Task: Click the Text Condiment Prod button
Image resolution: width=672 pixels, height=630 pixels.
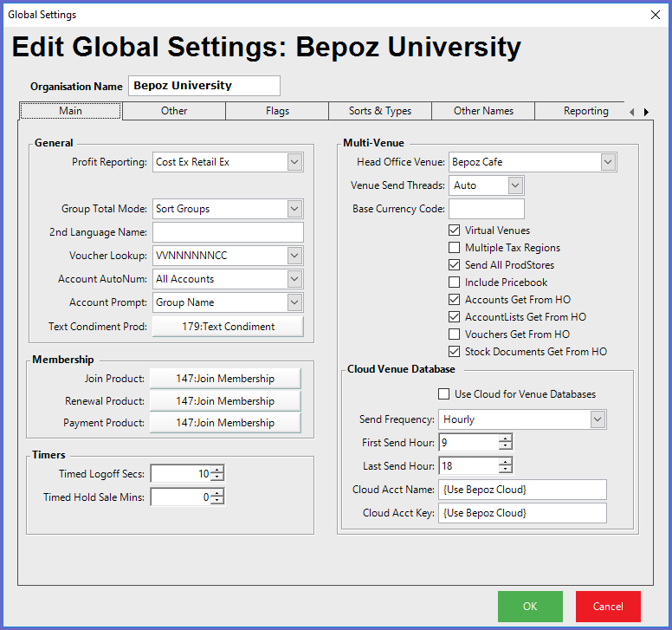Action: point(228,327)
